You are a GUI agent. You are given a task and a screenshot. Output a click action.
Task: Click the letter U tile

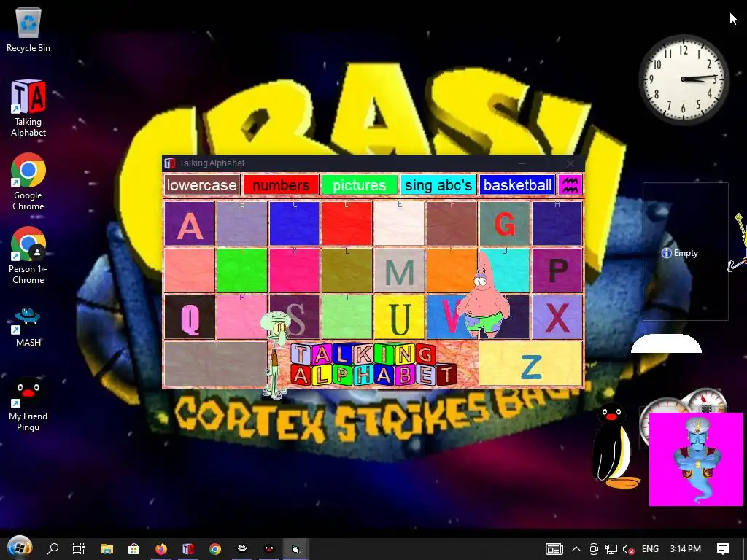399,316
